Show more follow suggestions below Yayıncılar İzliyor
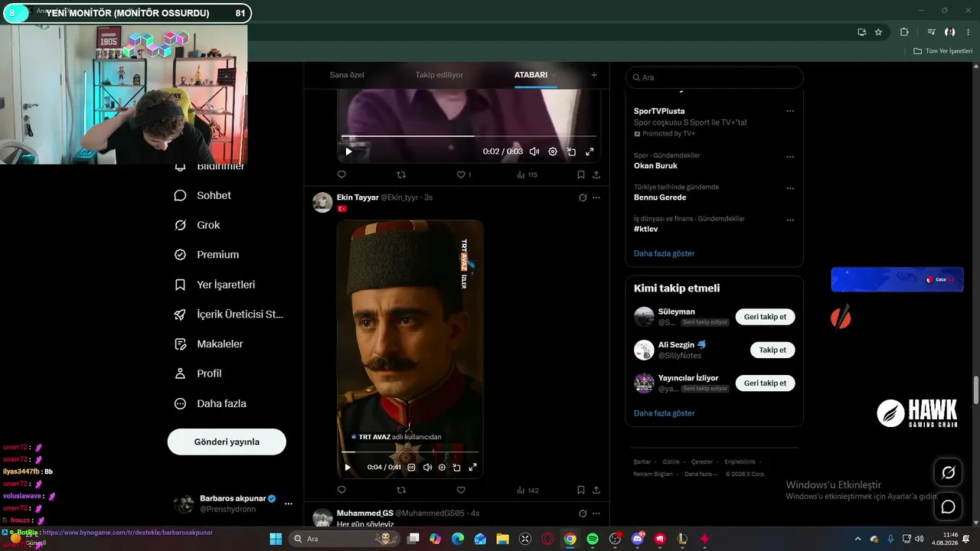The height and width of the screenshot is (551, 980). point(664,413)
